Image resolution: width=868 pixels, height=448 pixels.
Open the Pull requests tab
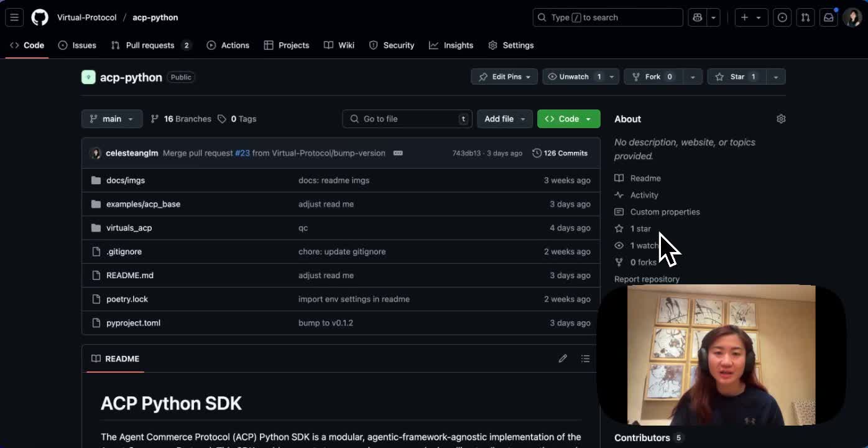151,45
